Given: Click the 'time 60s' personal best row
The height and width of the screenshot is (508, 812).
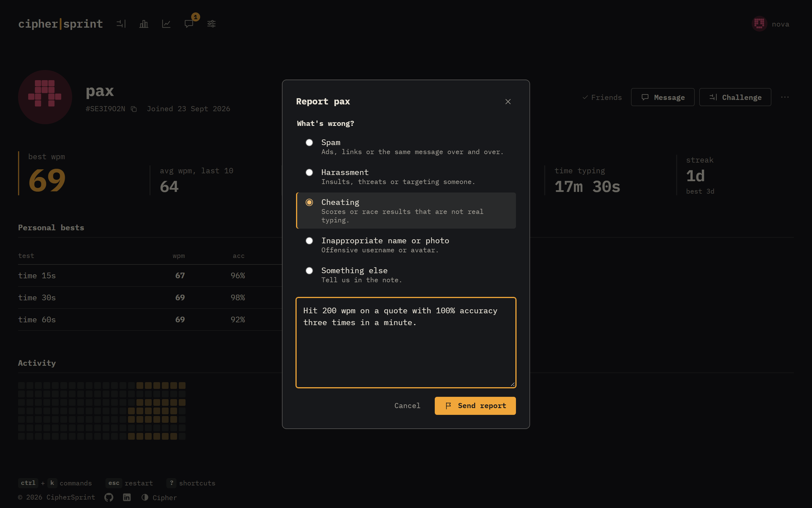Looking at the screenshot, I should [150, 319].
